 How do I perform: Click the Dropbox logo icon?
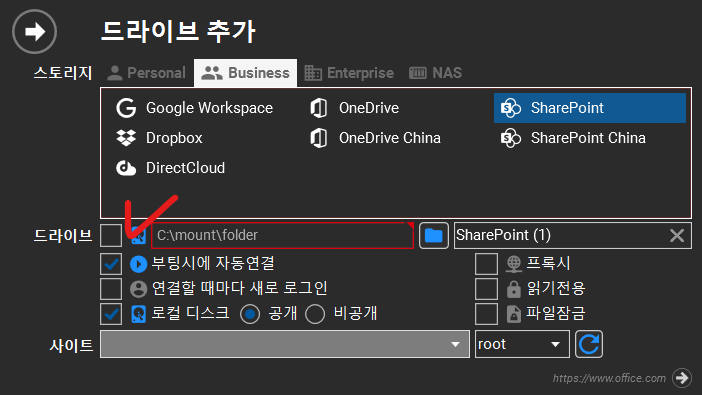point(126,138)
